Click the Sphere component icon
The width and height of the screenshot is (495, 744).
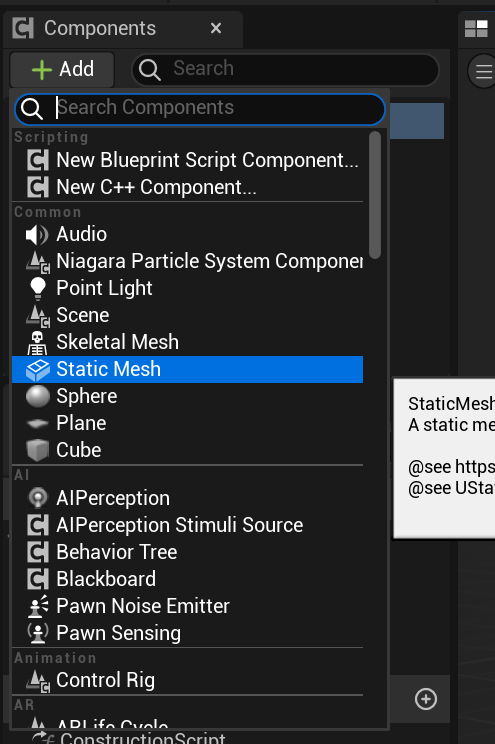(37, 396)
